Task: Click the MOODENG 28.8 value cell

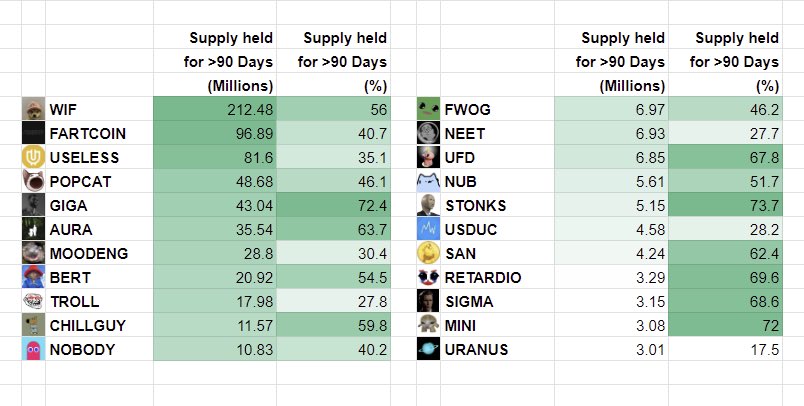Action: point(215,253)
